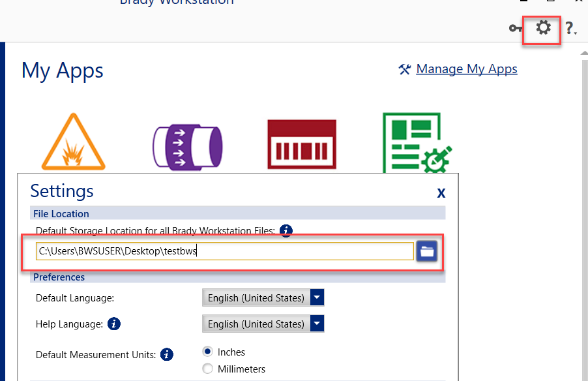Viewport: 588px width, 381px height.
Task: Open the Help question mark menu
Action: [570, 28]
